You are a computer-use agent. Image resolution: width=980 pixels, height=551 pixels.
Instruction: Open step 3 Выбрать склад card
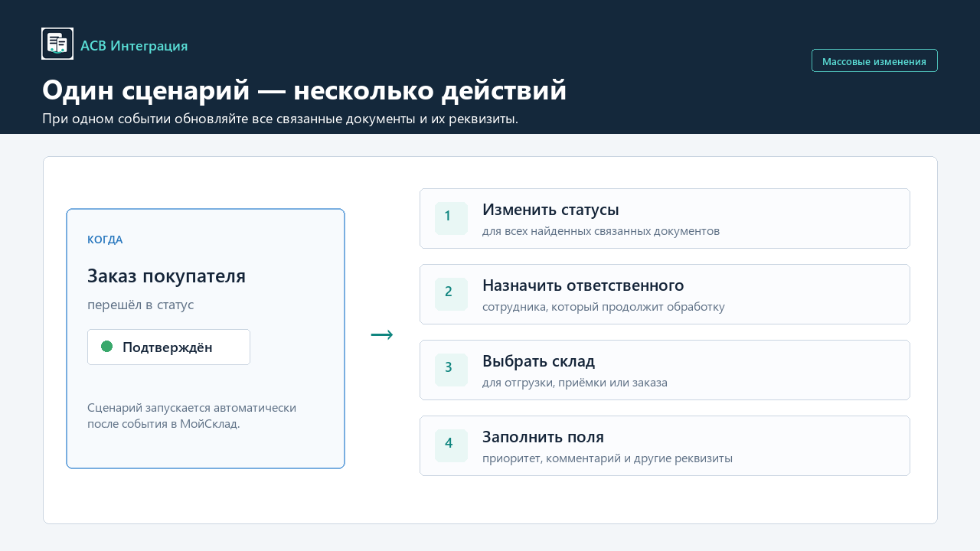(665, 370)
